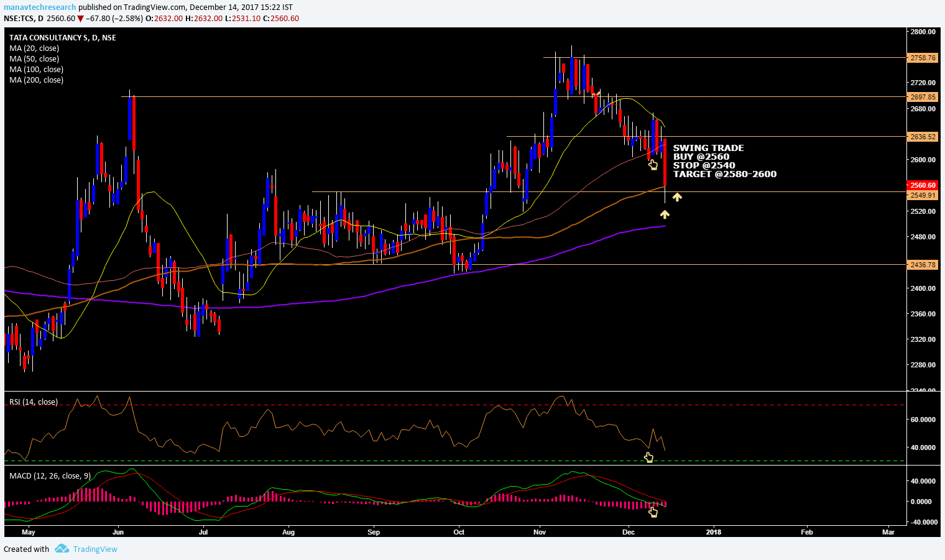
Task: Click the Dec label on the time axis
Action: [x=629, y=532]
